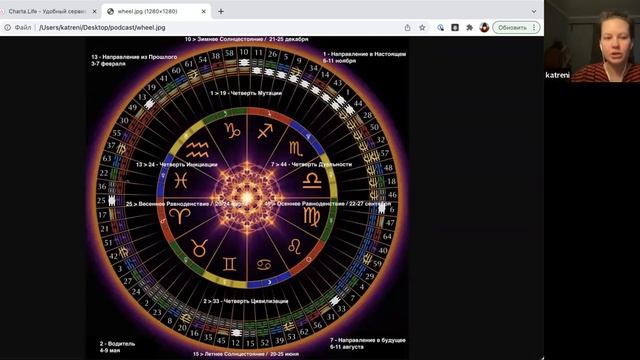Image resolution: width=640 pixels, height=360 pixels.
Task: Click the Capricorn zodiac symbol
Action: tap(232, 130)
